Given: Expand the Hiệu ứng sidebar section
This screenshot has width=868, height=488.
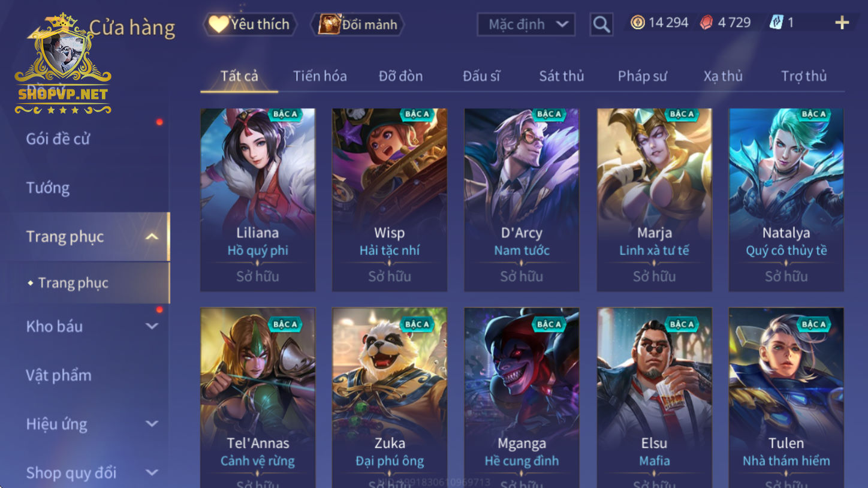Looking at the screenshot, I should point(152,424).
